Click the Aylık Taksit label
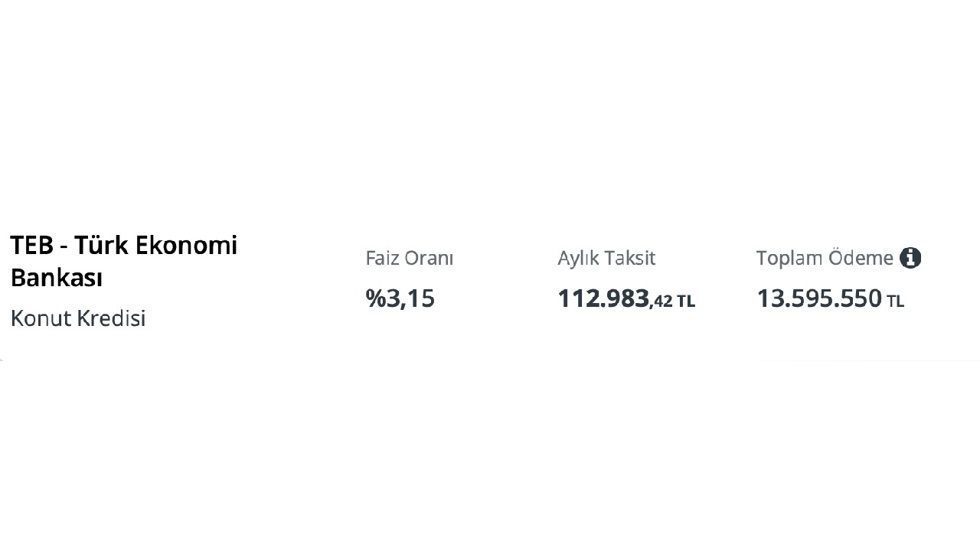This screenshot has width=980, height=551. pos(606,259)
